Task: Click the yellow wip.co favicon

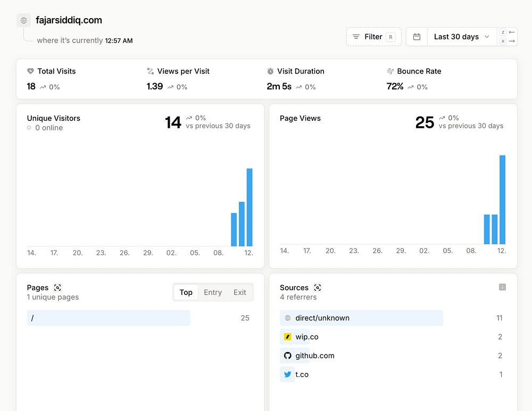Action: (288, 337)
